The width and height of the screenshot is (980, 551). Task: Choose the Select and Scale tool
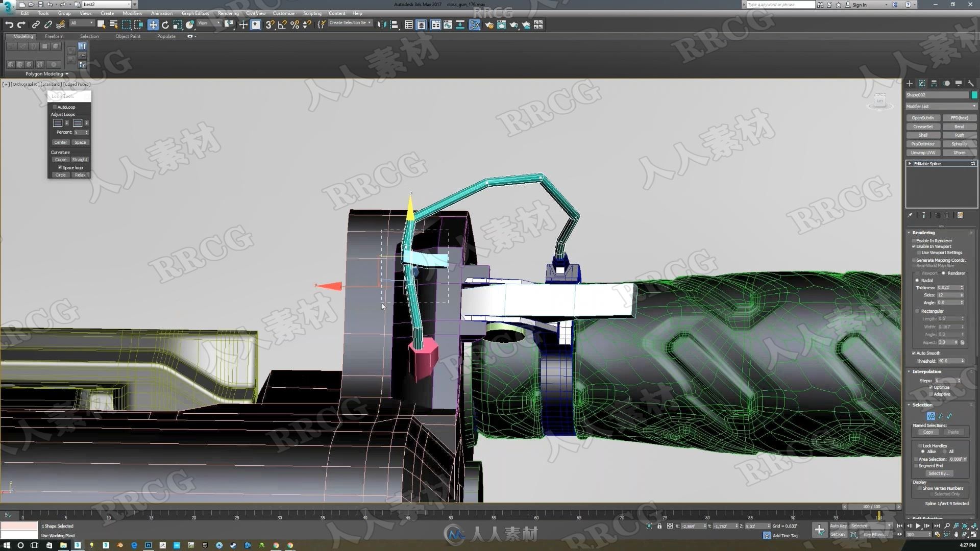coord(177,24)
